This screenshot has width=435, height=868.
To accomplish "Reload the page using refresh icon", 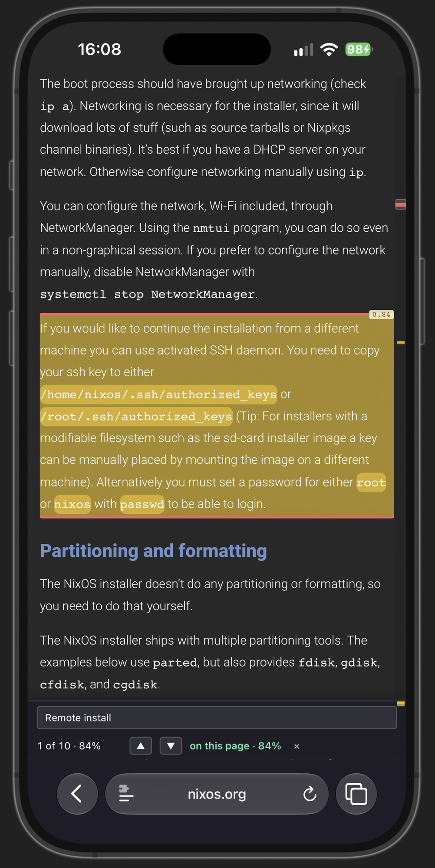I will (x=310, y=794).
